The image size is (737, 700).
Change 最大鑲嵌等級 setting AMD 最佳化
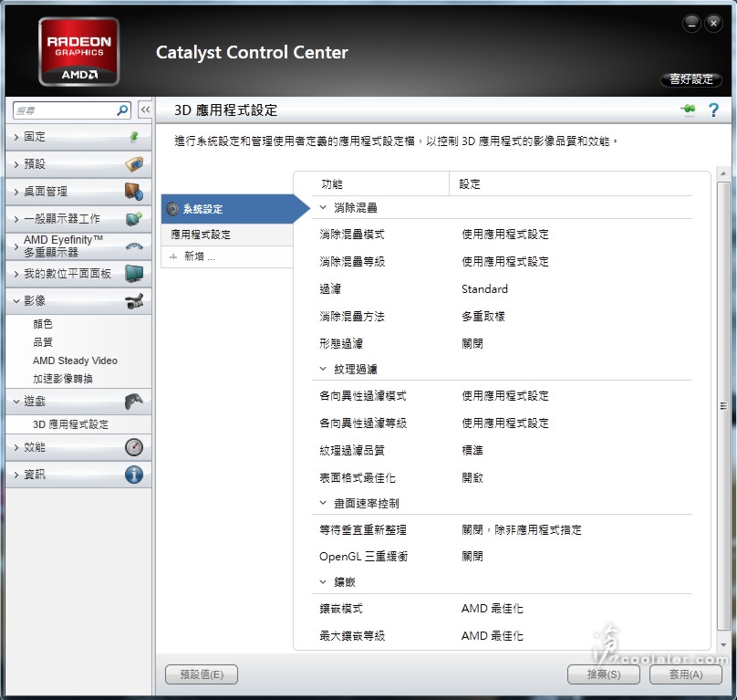[493, 635]
